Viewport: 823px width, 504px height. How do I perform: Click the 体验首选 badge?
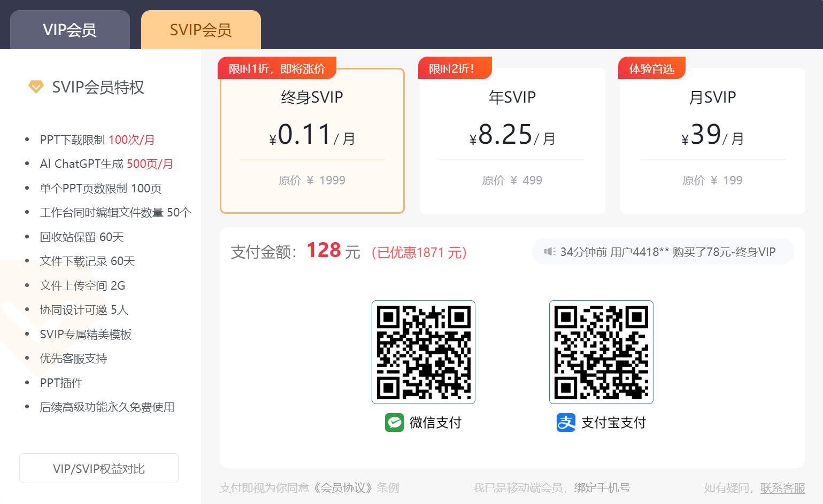pyautogui.click(x=652, y=68)
